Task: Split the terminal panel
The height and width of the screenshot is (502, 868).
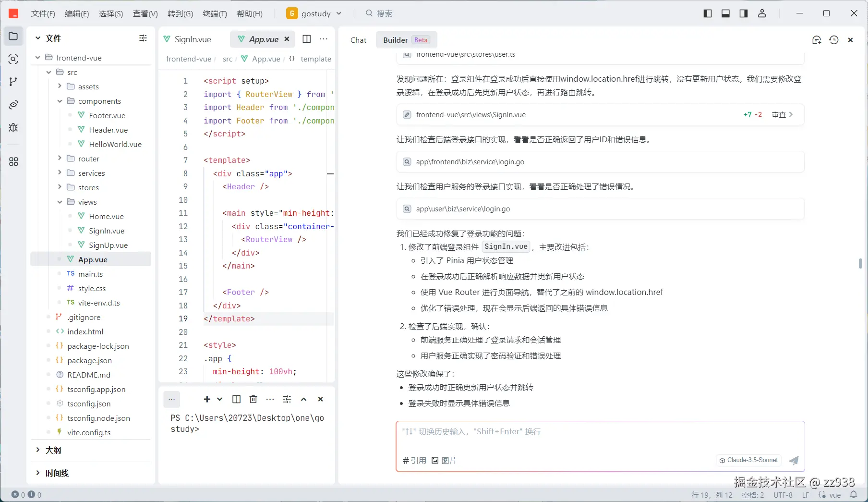Action: [236, 399]
